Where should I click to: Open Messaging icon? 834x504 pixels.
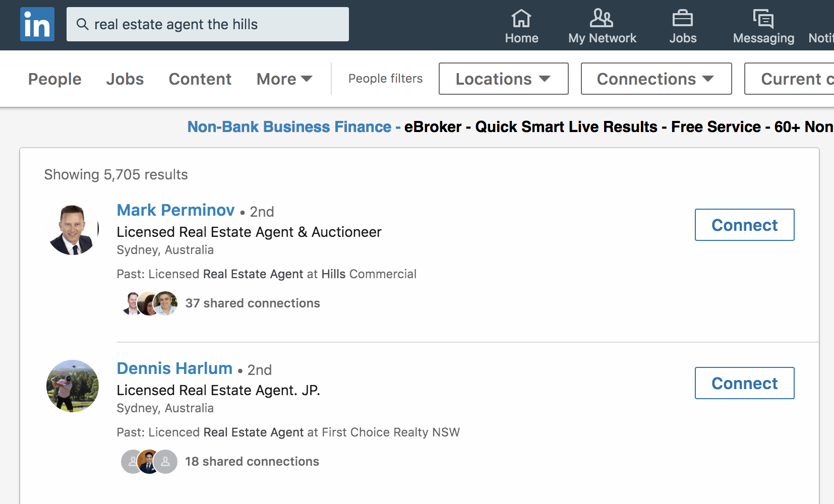(763, 19)
